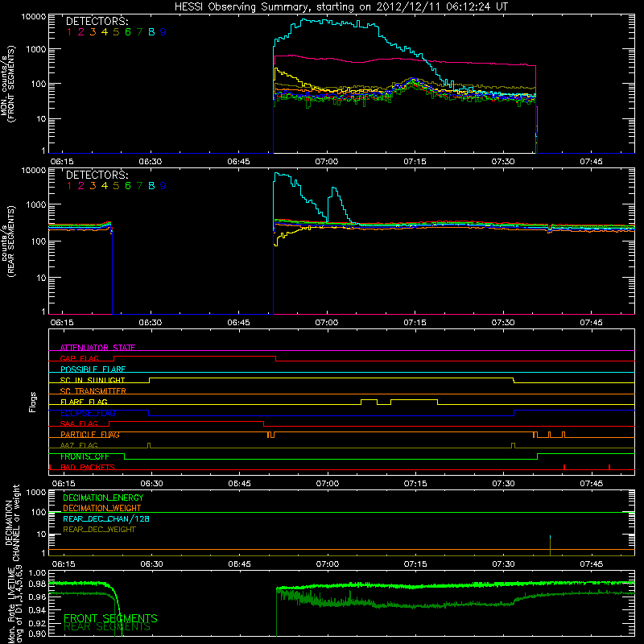Click detector 9 legend in front segments plot
The image size is (644, 644).
tap(163, 32)
